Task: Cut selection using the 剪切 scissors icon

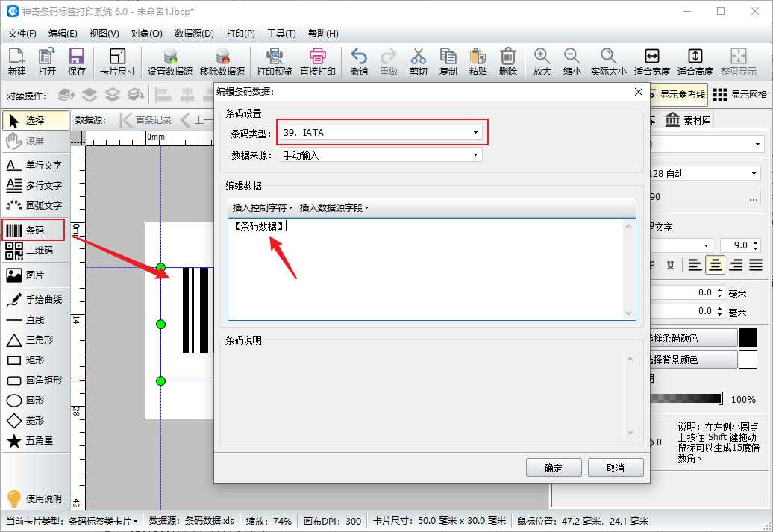Action: [418, 62]
